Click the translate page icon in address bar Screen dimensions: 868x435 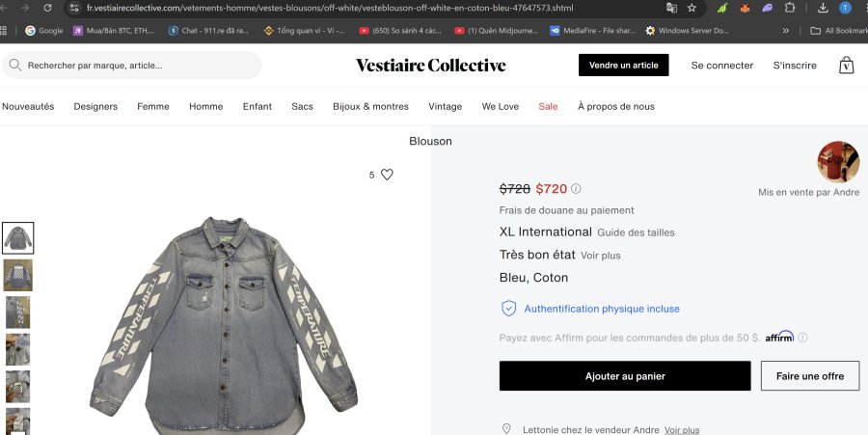tap(671, 8)
